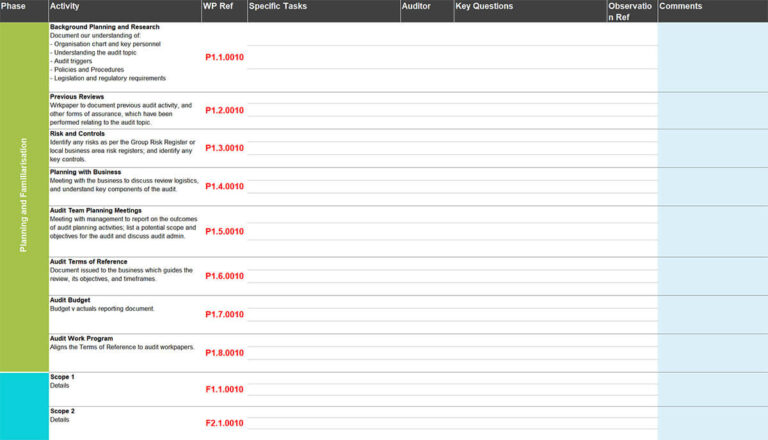The height and width of the screenshot is (440, 768).
Task: Click the Planning with Business heading
Action: click(x=85, y=172)
